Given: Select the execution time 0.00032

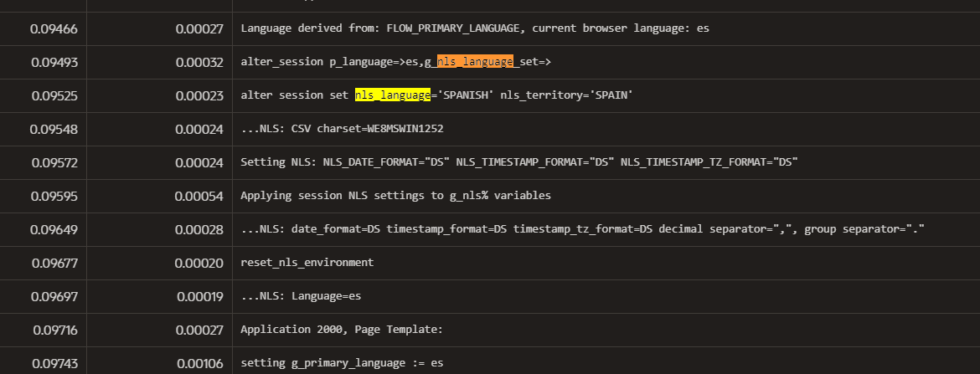Looking at the screenshot, I should [x=199, y=62].
